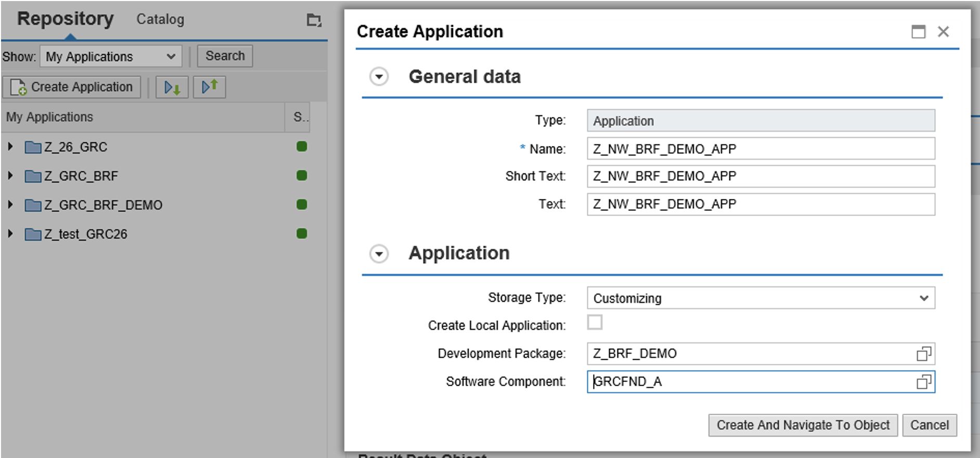This screenshot has height=458, width=980.
Task: Select the Z_26_GRC application
Action: pyautogui.click(x=76, y=147)
